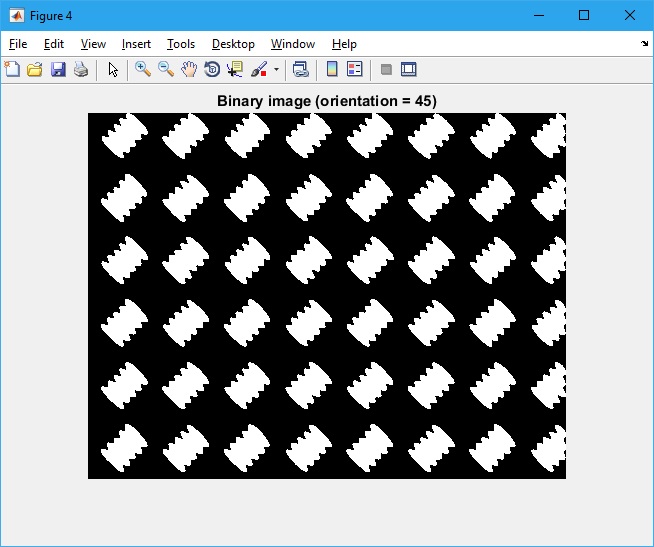This screenshot has width=654, height=547.
Task: Select the Brush data tool
Action: 258,69
